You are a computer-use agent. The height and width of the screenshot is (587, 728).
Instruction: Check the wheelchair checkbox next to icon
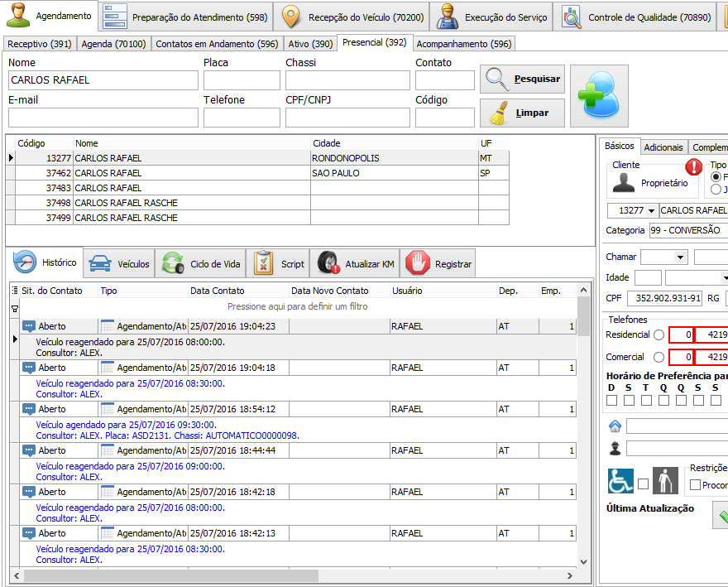point(643,484)
